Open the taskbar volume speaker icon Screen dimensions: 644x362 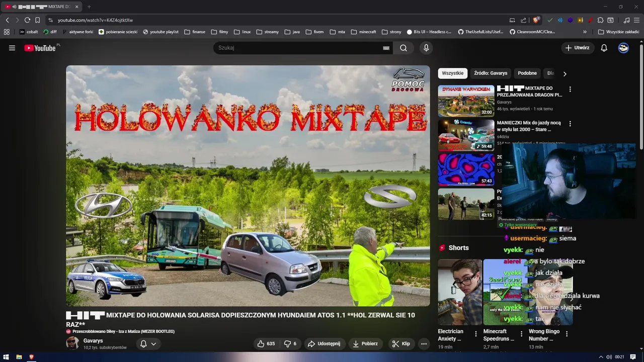tap(609, 357)
